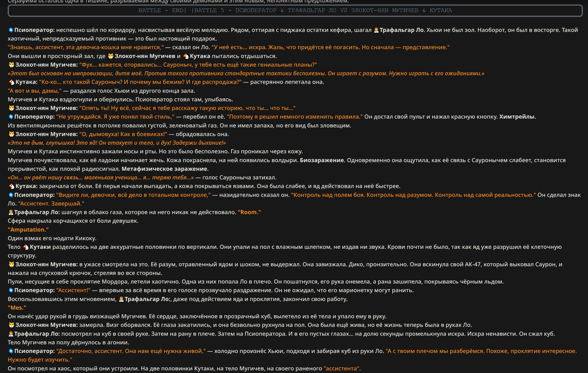The height and width of the screenshot is (373, 588).
Task: Click the cat emoji before "Мугичев: в ужасе смотрела"
Action: pos(11,265)
